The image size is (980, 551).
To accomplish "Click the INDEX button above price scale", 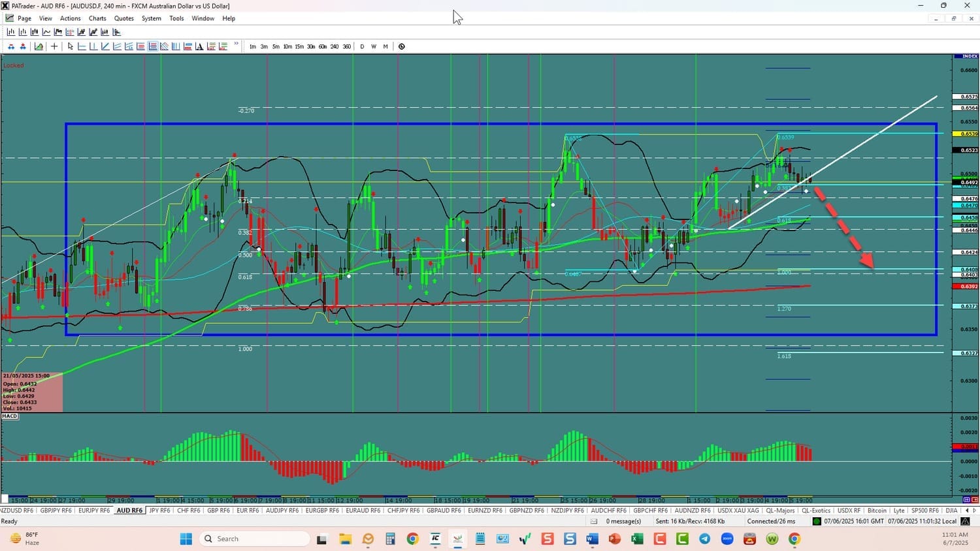I will coord(970,57).
